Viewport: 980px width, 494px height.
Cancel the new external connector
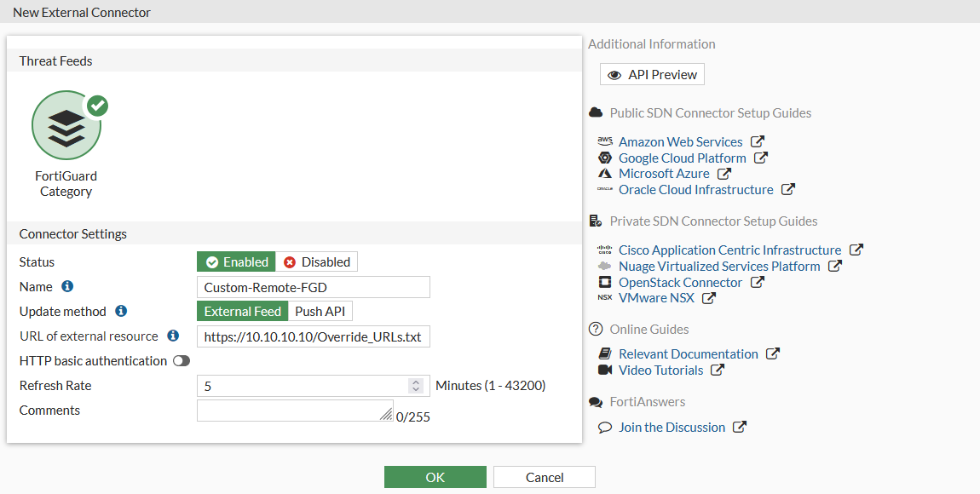coord(544,477)
